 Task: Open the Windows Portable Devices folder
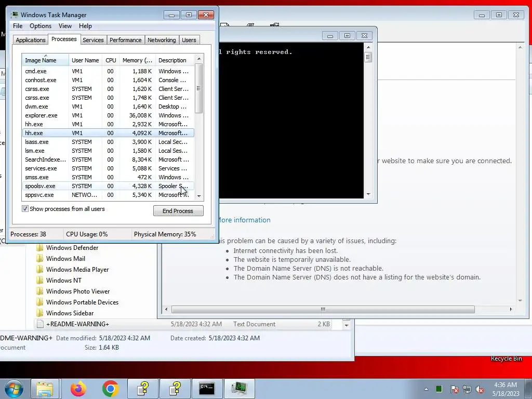pos(82,302)
